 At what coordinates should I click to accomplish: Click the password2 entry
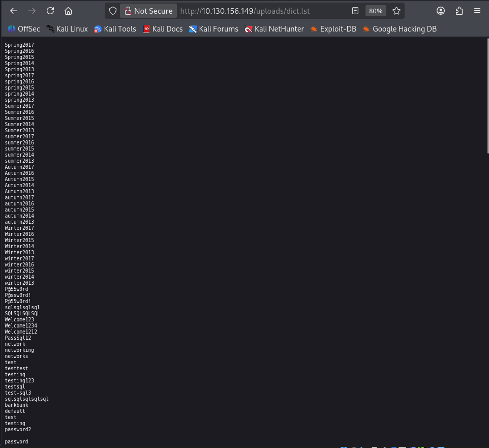[18, 430]
